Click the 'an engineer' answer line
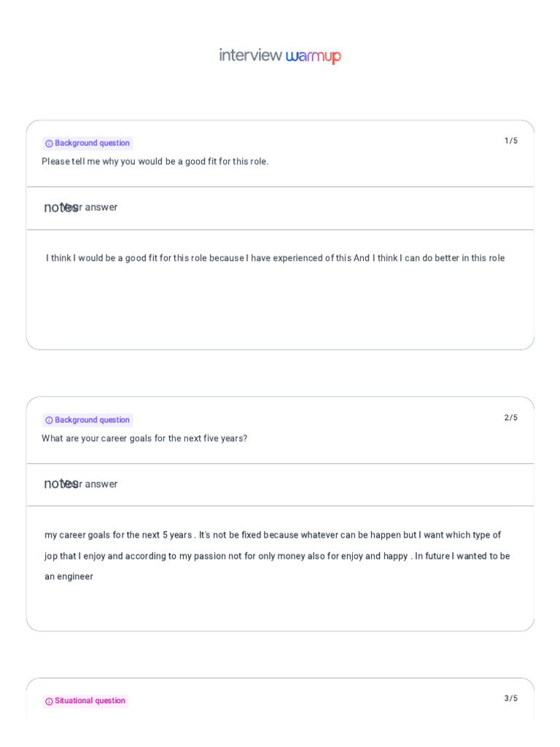The image size is (560, 747). pos(69,576)
